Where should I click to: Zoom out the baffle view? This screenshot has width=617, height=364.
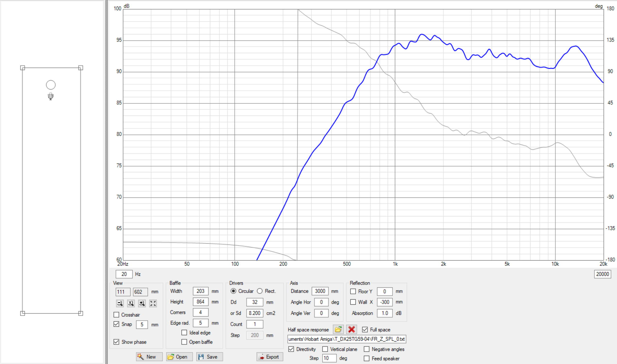pos(120,303)
